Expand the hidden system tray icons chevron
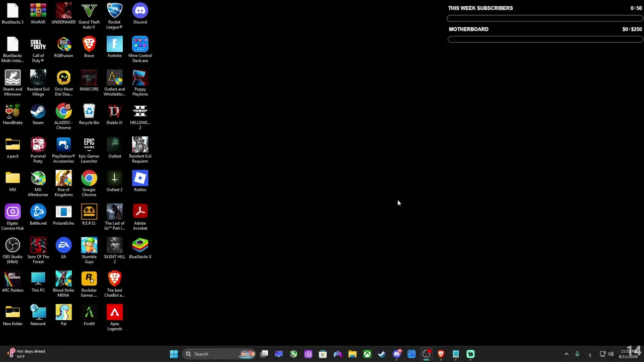Viewport: 644px width, 362px height. click(566, 354)
